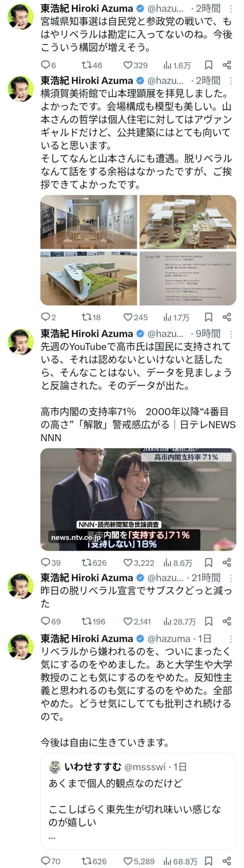View analytics for 8.6万 impressions tweet
244x868 pixels.
(x=178, y=563)
